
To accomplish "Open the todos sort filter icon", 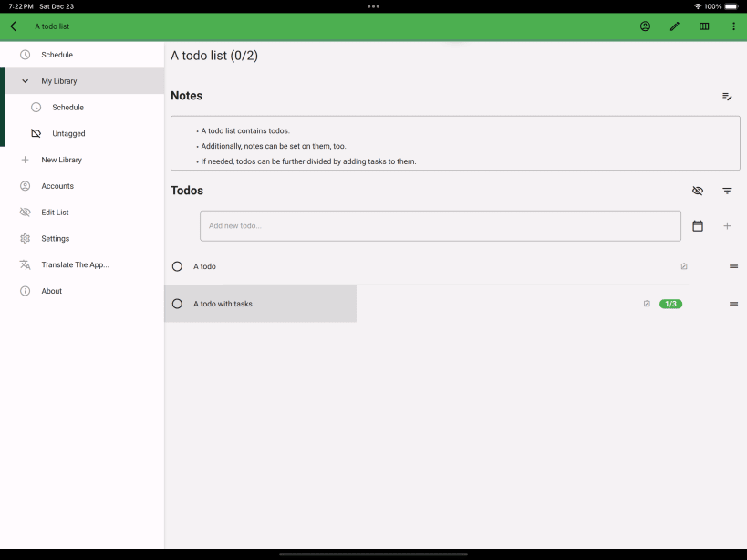I will pos(727,191).
